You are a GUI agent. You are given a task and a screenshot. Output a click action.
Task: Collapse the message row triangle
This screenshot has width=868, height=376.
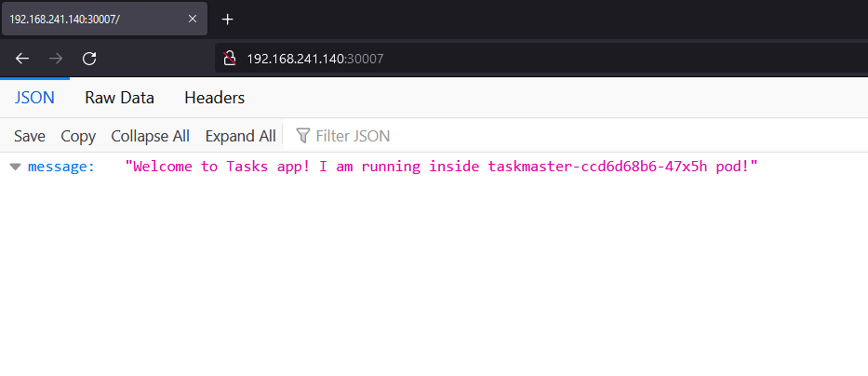point(16,167)
